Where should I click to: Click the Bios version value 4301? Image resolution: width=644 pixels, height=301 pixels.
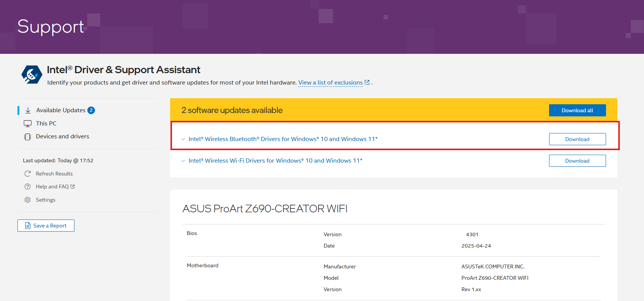[x=472, y=235]
